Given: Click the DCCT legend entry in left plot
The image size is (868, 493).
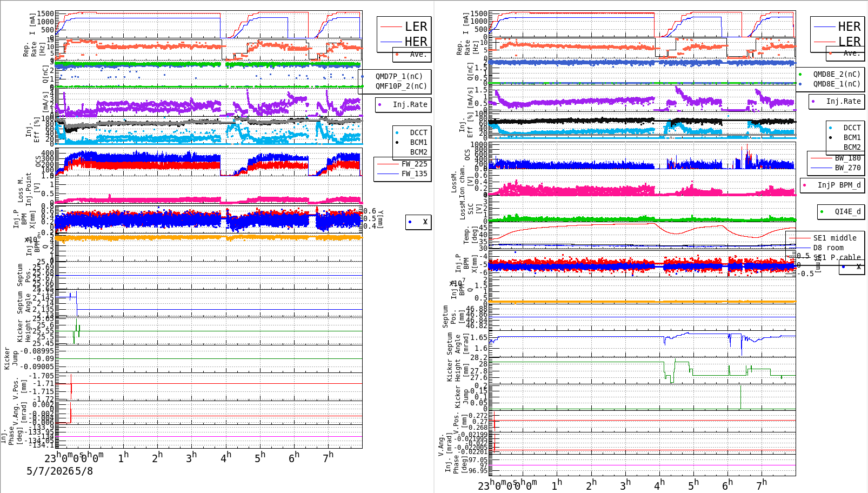Looking at the screenshot, I should point(418,132).
